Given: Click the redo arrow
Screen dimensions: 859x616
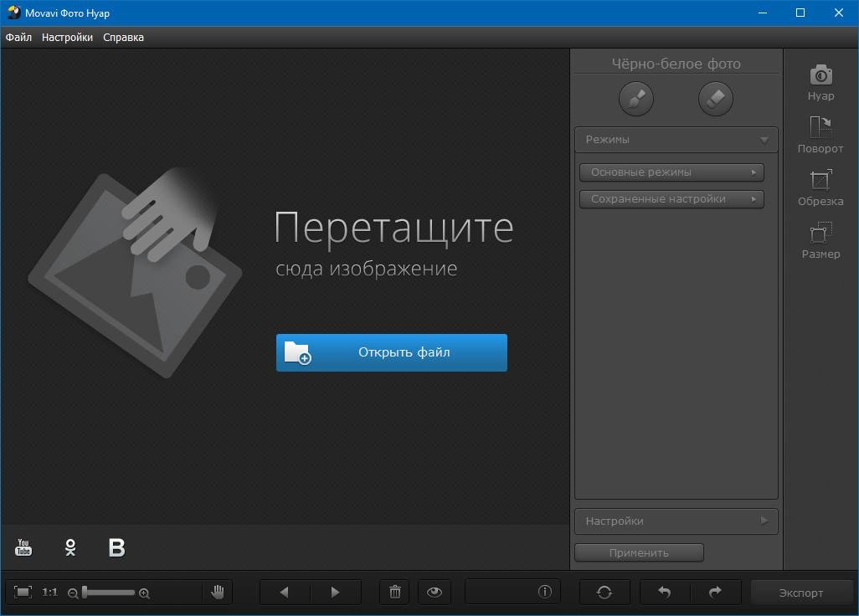Looking at the screenshot, I should [716, 592].
